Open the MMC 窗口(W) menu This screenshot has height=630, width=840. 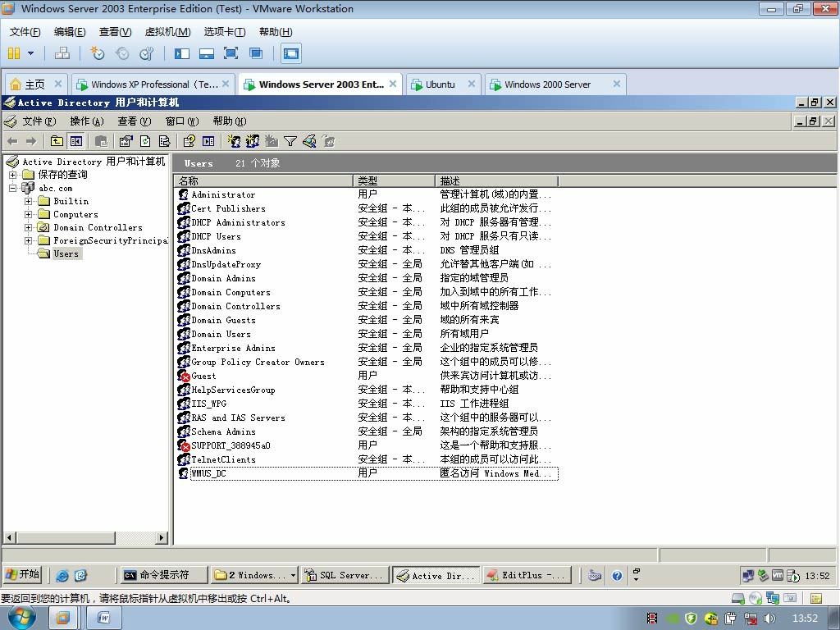coord(182,121)
